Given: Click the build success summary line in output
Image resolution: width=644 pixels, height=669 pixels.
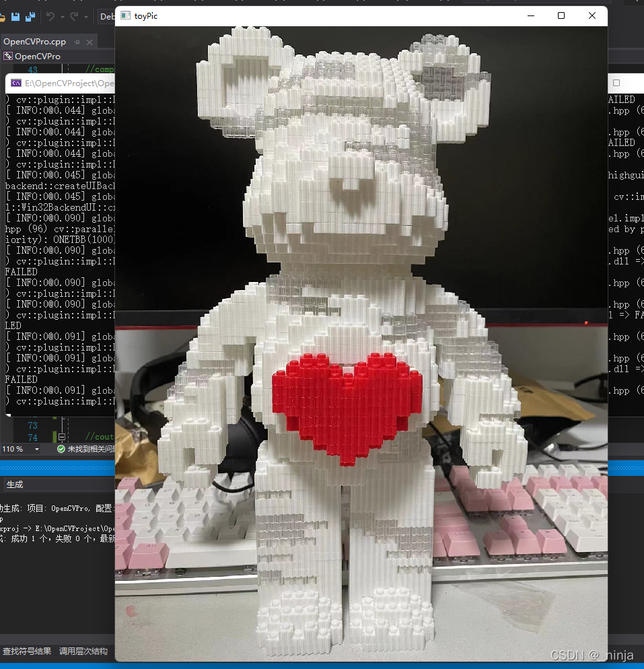Looking at the screenshot, I should tap(58, 538).
